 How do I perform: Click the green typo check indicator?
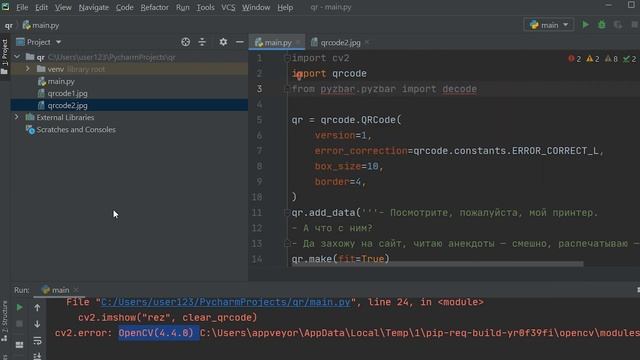[629, 59]
